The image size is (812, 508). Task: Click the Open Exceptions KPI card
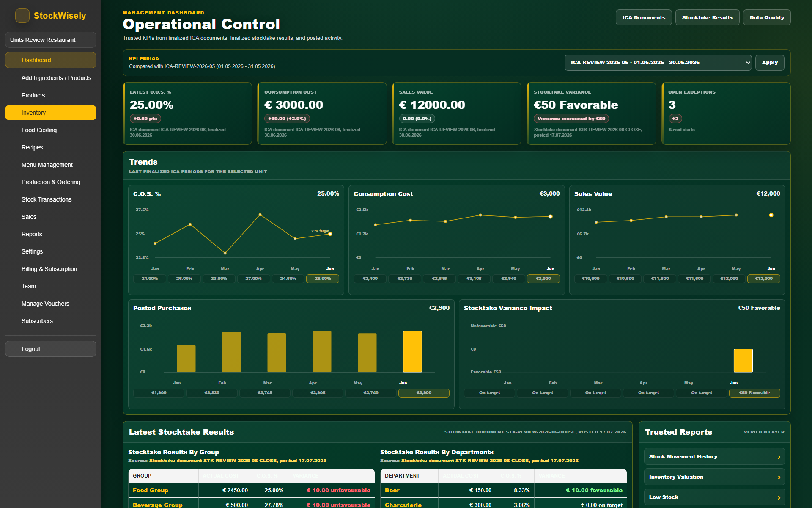pyautogui.click(x=726, y=113)
